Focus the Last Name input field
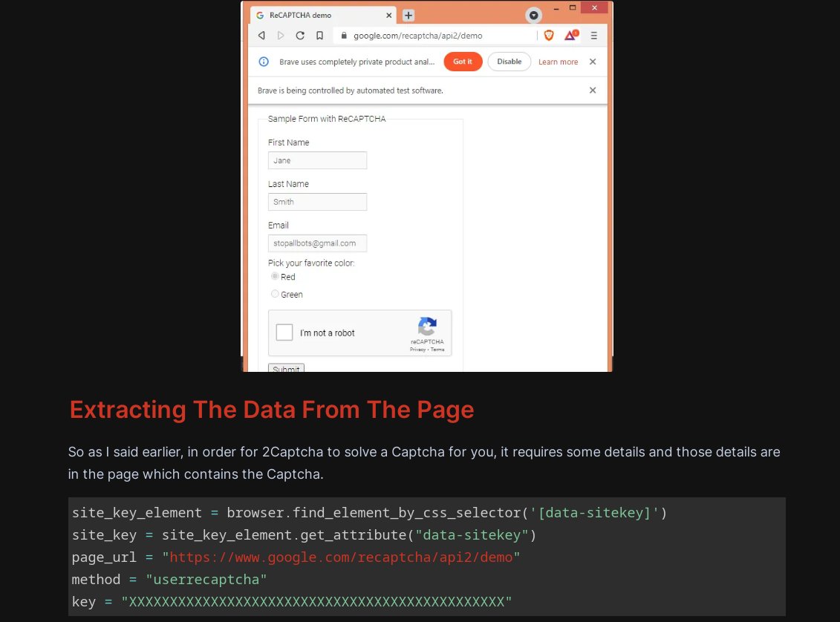The image size is (840, 622). (x=317, y=202)
